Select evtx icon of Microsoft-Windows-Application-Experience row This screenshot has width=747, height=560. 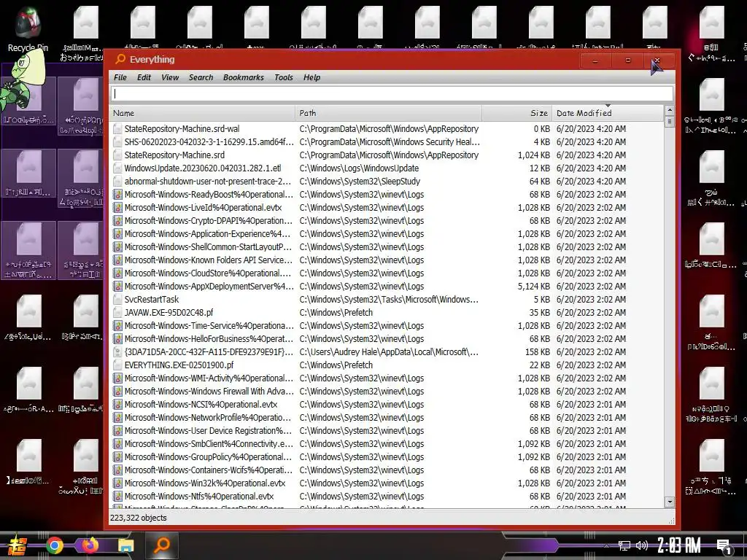pos(117,234)
